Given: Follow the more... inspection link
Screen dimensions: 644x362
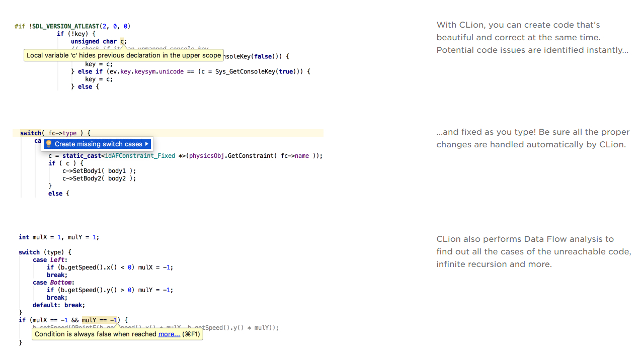Looking at the screenshot, I should click(169, 334).
